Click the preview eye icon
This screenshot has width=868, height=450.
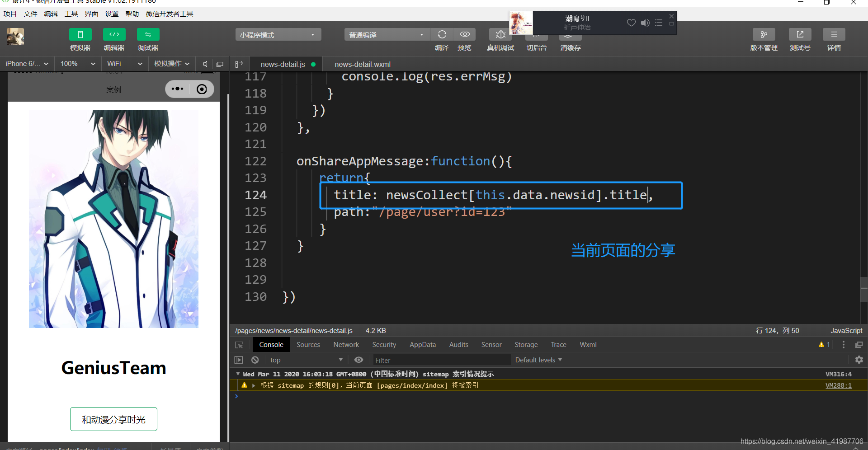[x=464, y=35]
